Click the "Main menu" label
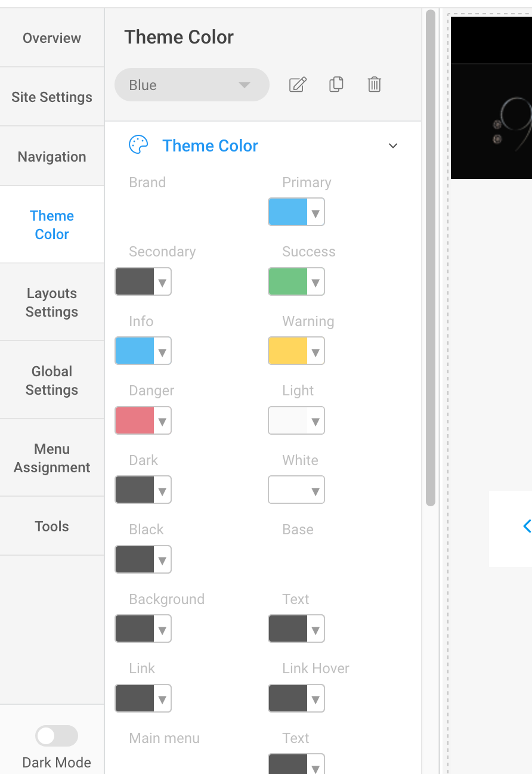The height and width of the screenshot is (774, 532). coord(165,738)
